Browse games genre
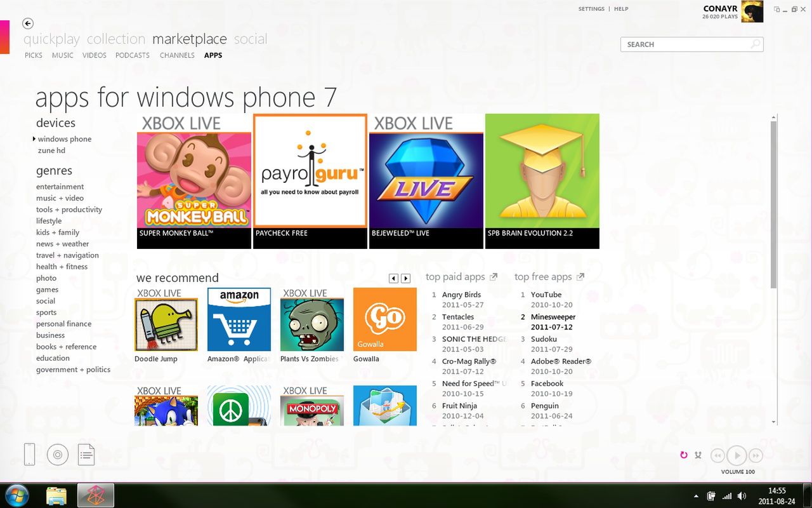Image resolution: width=812 pixels, height=508 pixels. pyautogui.click(x=47, y=290)
